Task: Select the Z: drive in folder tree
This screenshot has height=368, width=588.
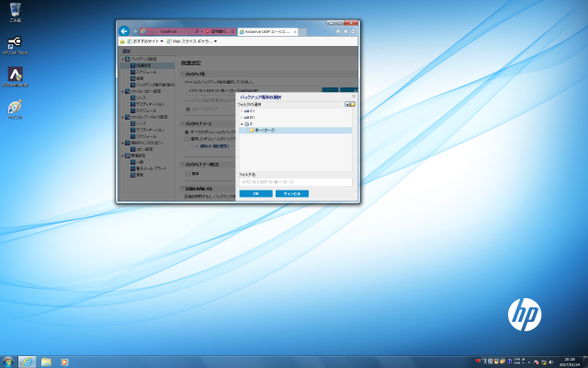Action: 251,123
